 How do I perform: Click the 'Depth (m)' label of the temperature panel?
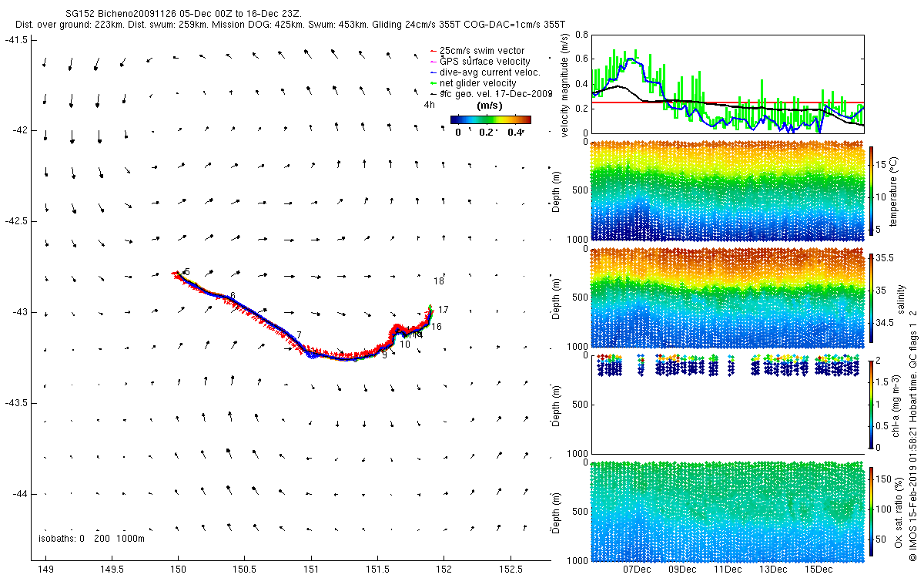point(557,192)
